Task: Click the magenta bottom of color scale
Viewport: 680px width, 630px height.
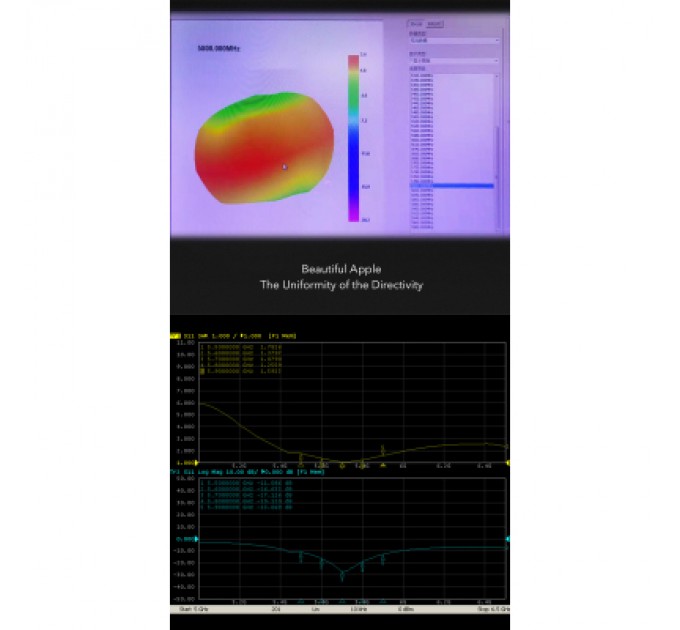Action: pyautogui.click(x=352, y=215)
